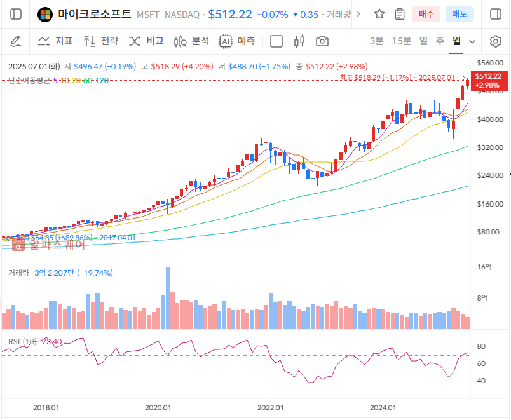The width and height of the screenshot is (511, 420).
Task: Take chart snapshot with camera icon
Action: pyautogui.click(x=322, y=41)
